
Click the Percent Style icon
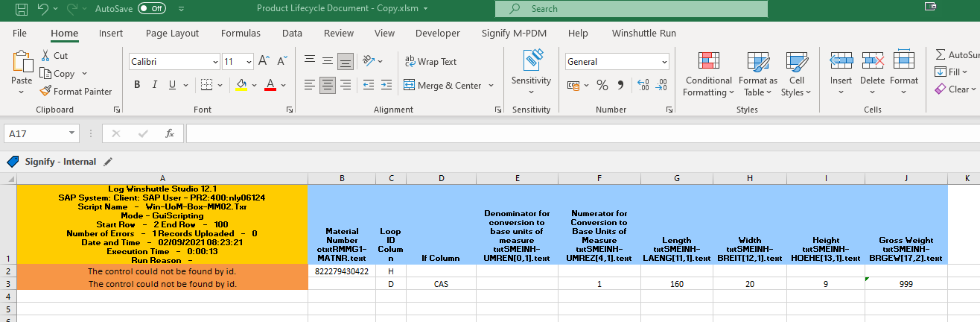point(602,85)
